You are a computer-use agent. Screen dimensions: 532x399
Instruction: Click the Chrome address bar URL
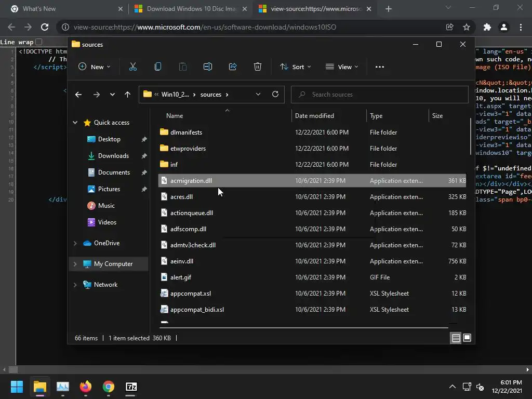coord(205,27)
